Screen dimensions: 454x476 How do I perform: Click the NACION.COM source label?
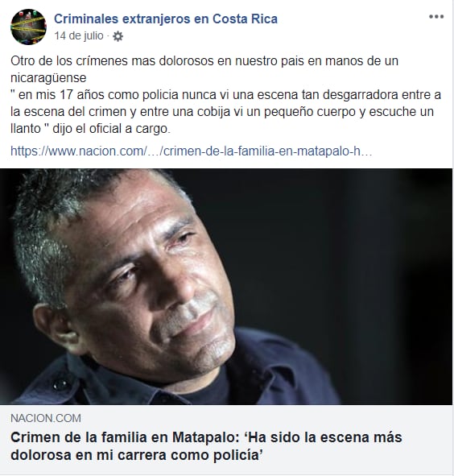point(46,418)
